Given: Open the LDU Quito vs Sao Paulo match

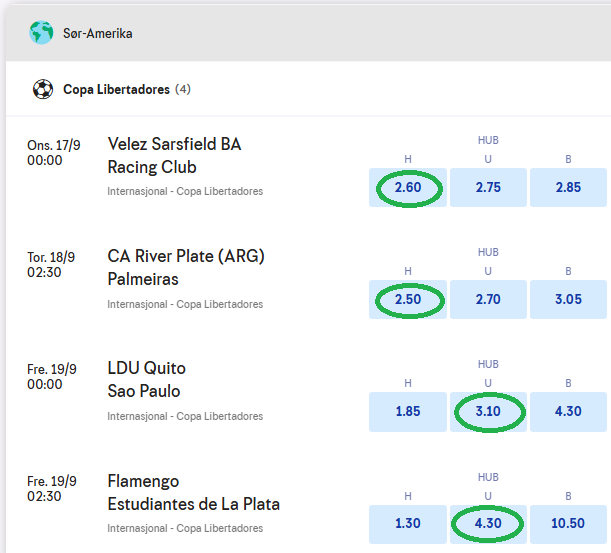Looking at the screenshot, I should point(147,379).
